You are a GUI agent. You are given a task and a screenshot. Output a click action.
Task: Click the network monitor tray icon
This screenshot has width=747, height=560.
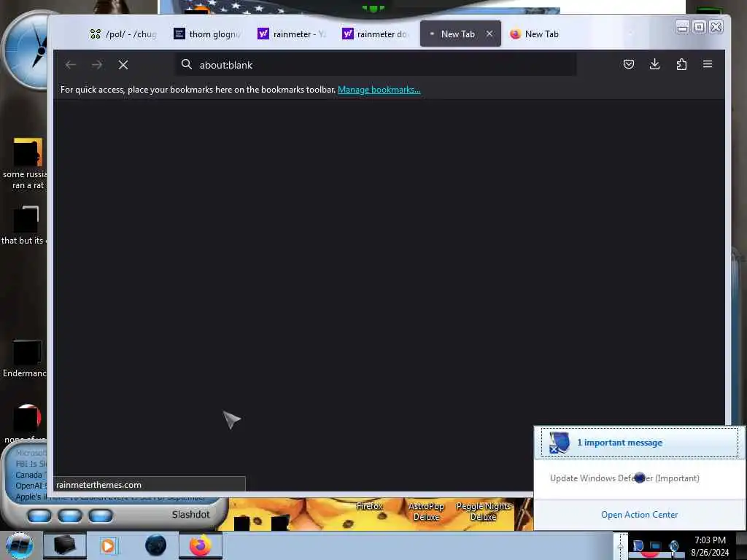click(x=656, y=546)
